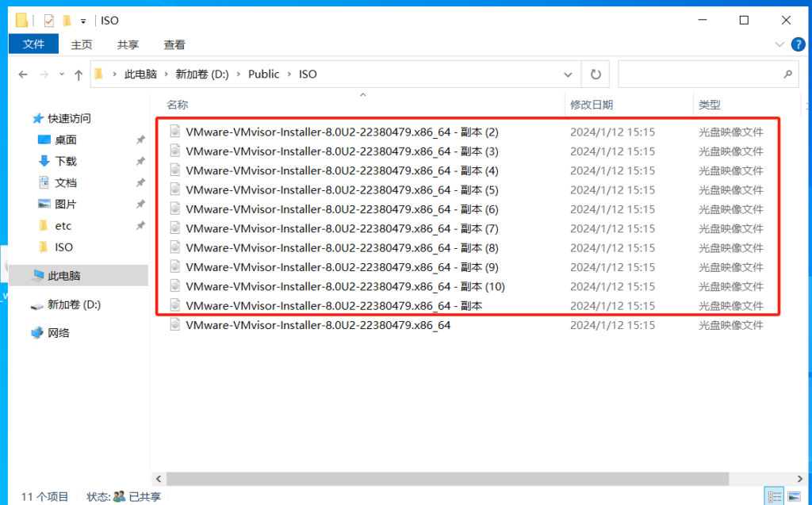The height and width of the screenshot is (505, 812).
Task: Click the scrollbar left arrow
Action: (x=159, y=479)
